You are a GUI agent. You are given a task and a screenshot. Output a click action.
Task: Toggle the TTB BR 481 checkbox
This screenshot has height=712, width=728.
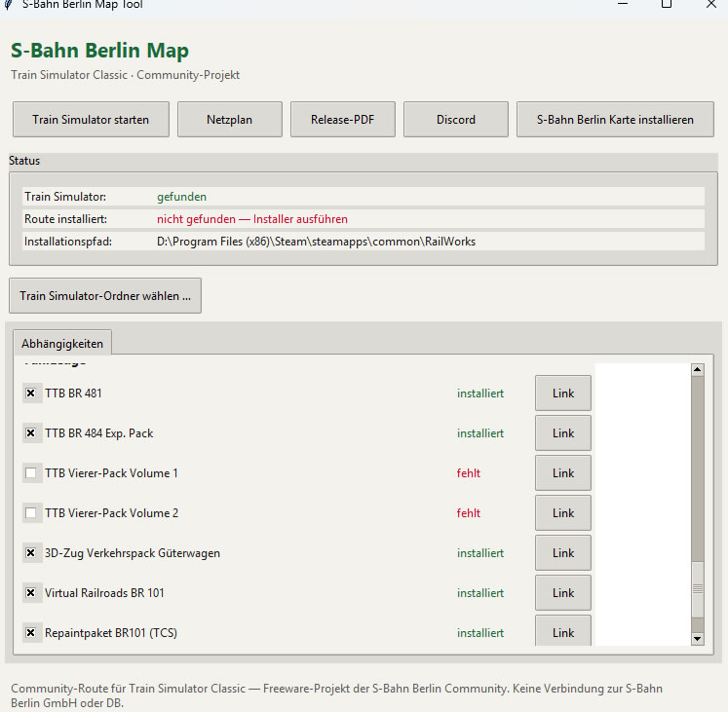[x=30, y=393]
